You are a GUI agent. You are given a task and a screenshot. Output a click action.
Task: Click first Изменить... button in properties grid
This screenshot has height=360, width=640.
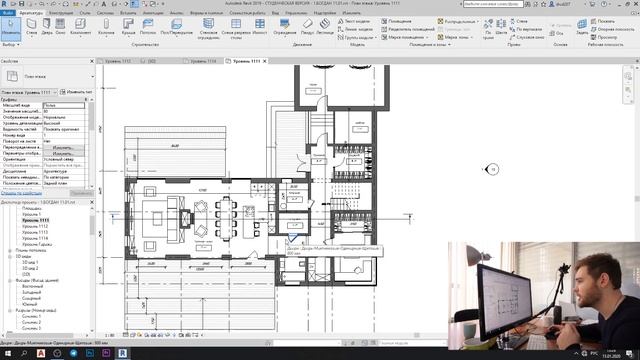point(63,148)
